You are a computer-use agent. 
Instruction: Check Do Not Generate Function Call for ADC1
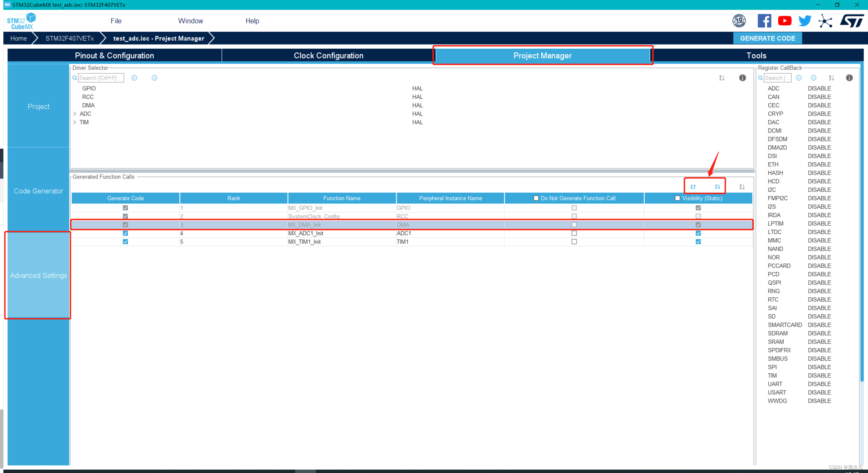click(574, 233)
